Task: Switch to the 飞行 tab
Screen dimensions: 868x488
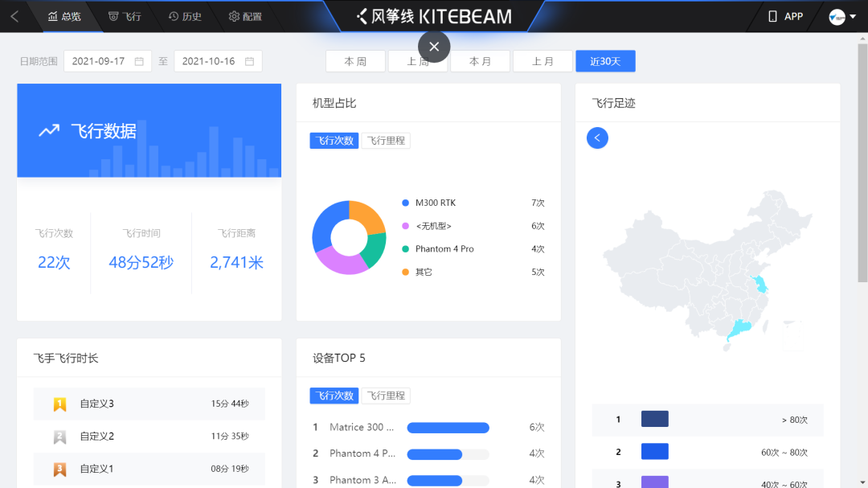Action: (x=125, y=16)
